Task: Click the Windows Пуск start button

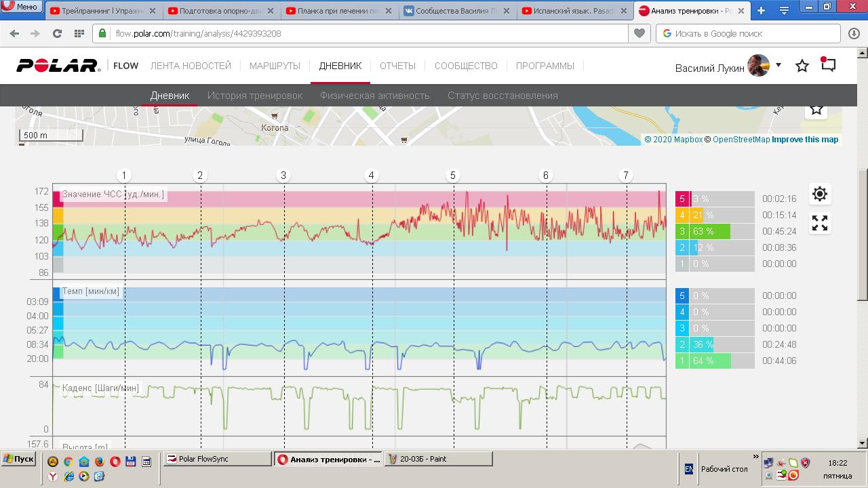Action: [18, 459]
